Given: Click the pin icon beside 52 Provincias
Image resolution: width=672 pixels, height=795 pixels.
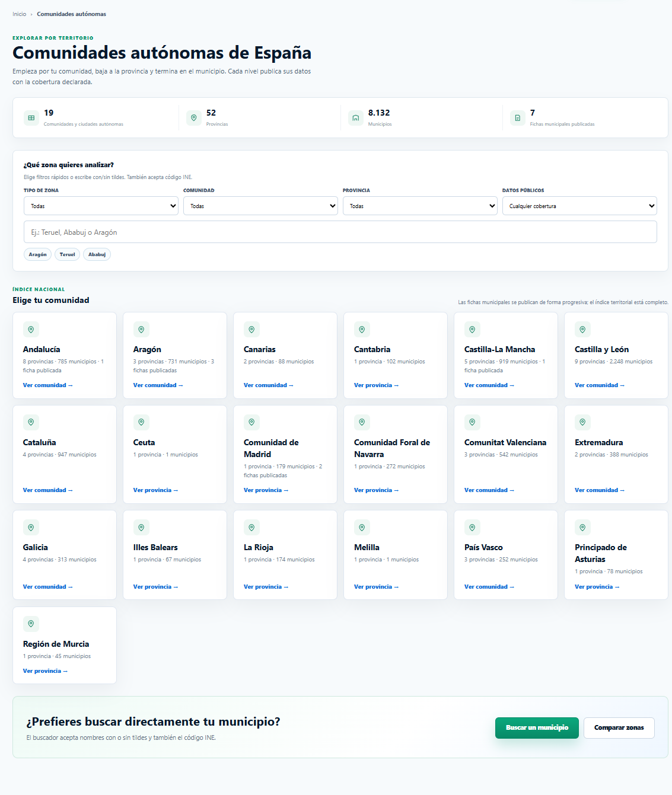Looking at the screenshot, I should (x=193, y=118).
